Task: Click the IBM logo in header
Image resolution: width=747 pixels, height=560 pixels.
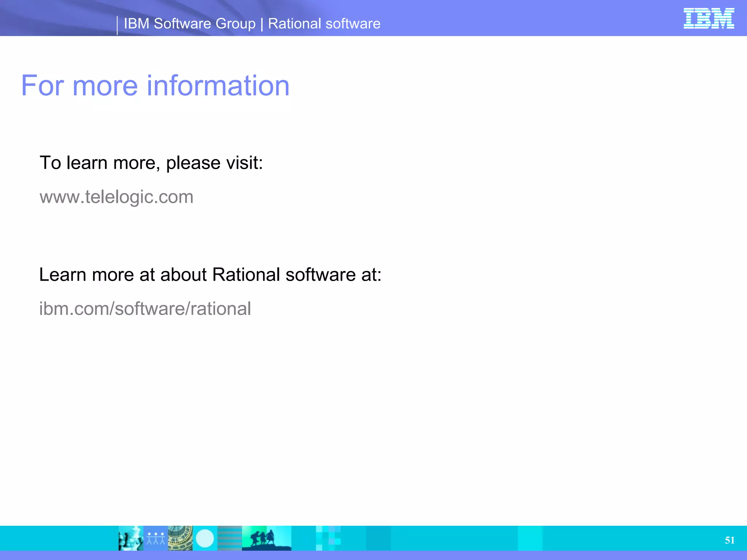Action: coord(709,18)
